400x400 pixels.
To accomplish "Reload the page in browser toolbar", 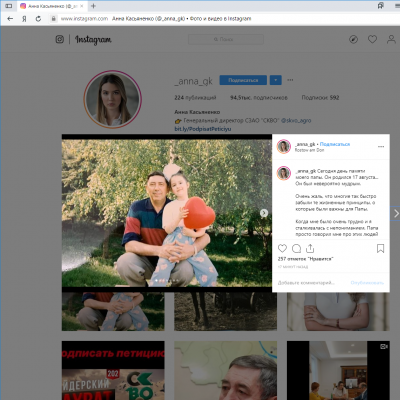I will (38, 19).
